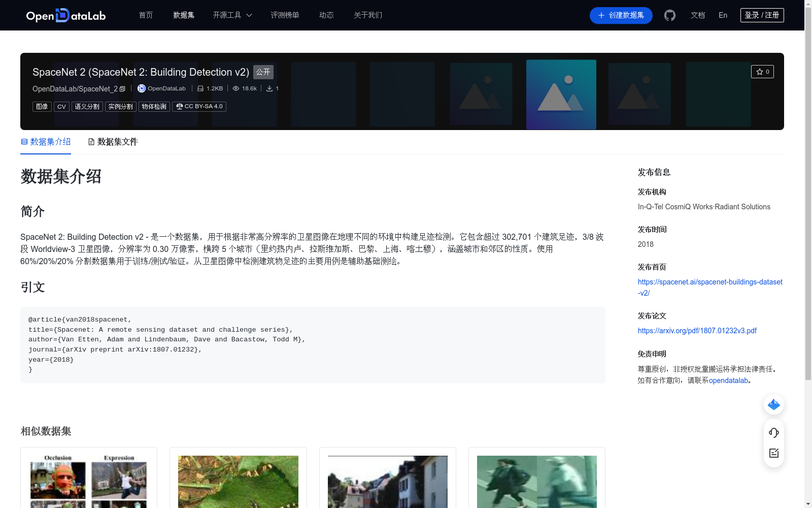
Task: Click the 图像 tag
Action: [x=42, y=107]
